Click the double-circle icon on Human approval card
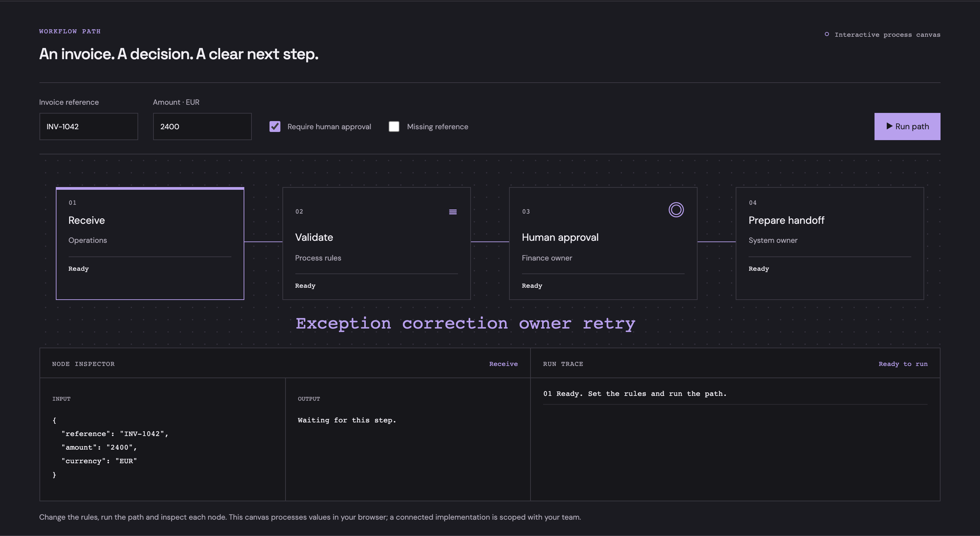This screenshot has height=536, width=980. pyautogui.click(x=676, y=210)
